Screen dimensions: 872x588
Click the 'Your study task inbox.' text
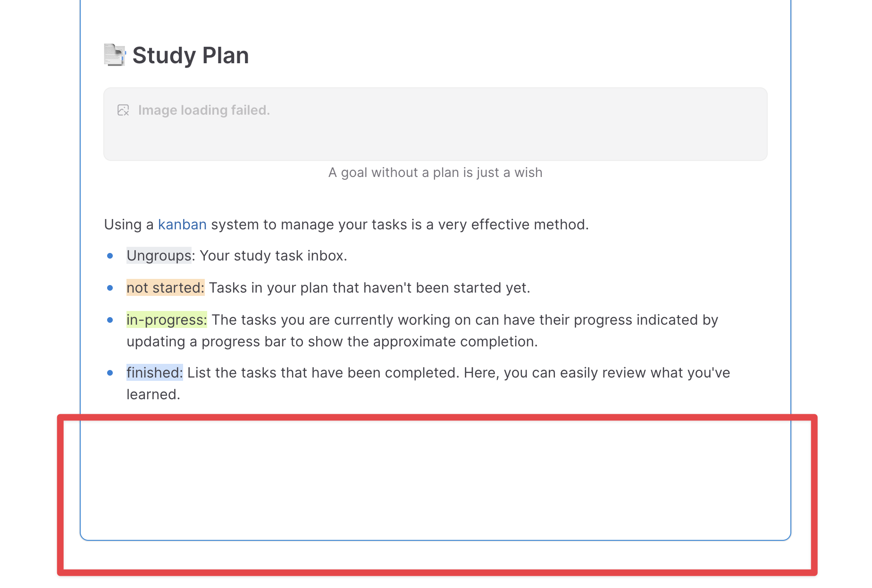coord(274,256)
